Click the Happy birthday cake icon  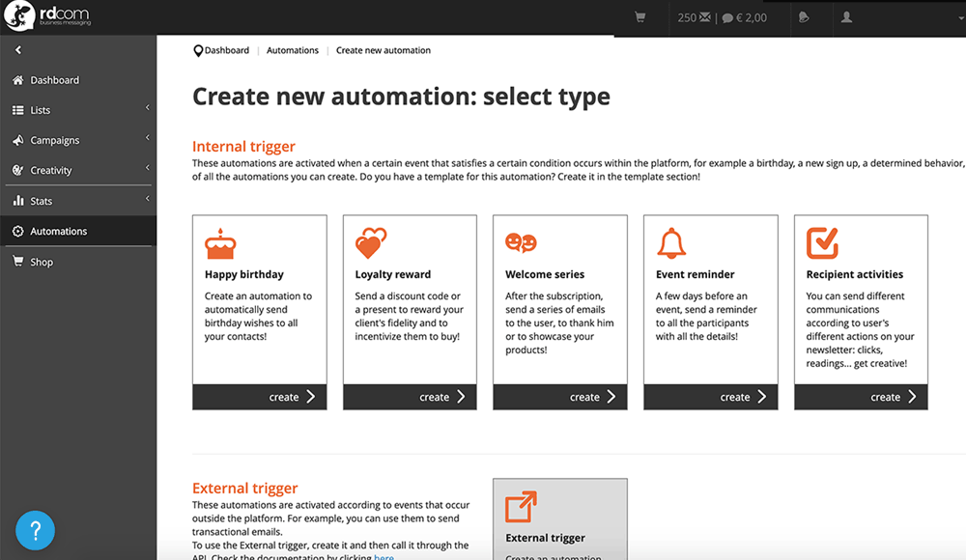(220, 244)
